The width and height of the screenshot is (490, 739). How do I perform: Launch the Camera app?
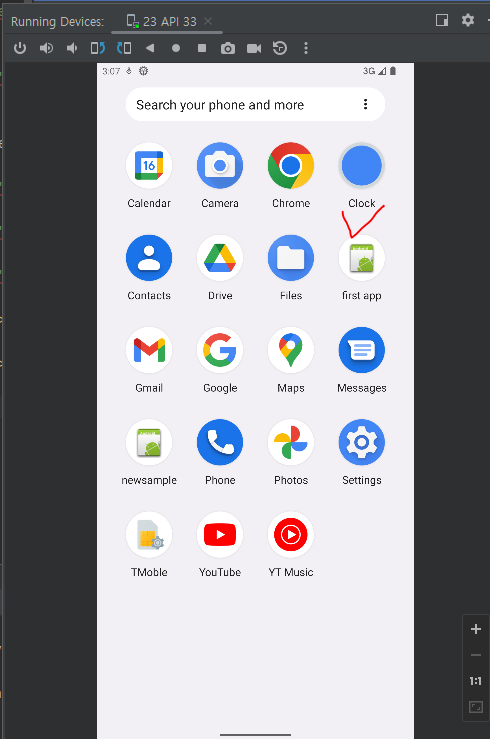(x=220, y=165)
